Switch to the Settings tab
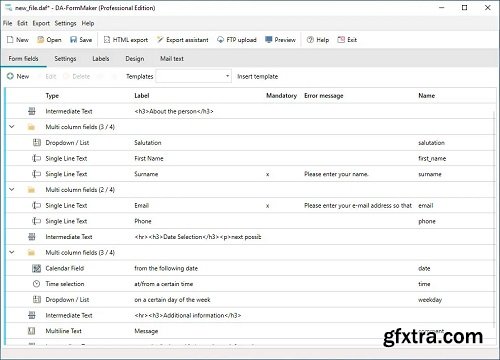500x360 pixels. [65, 59]
